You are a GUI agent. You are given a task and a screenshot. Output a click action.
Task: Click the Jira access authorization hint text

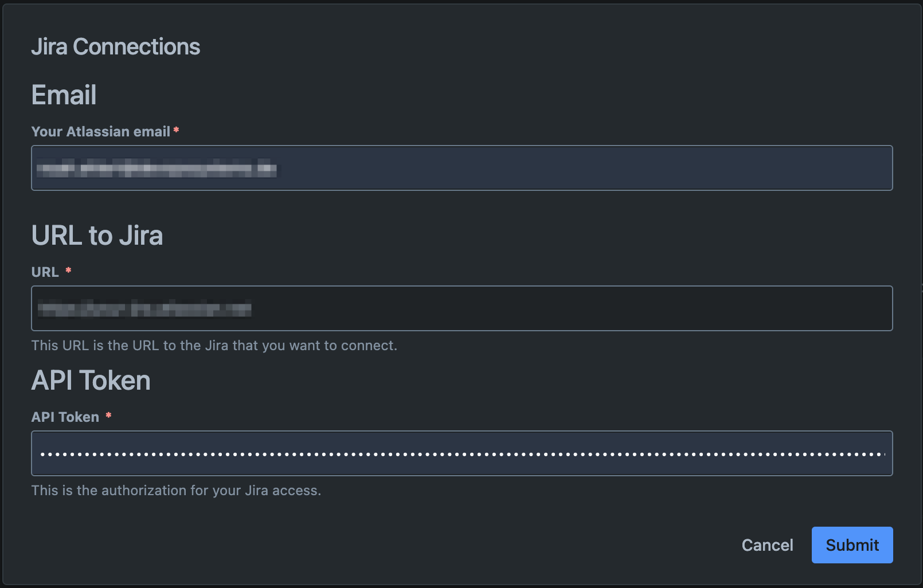coord(176,491)
